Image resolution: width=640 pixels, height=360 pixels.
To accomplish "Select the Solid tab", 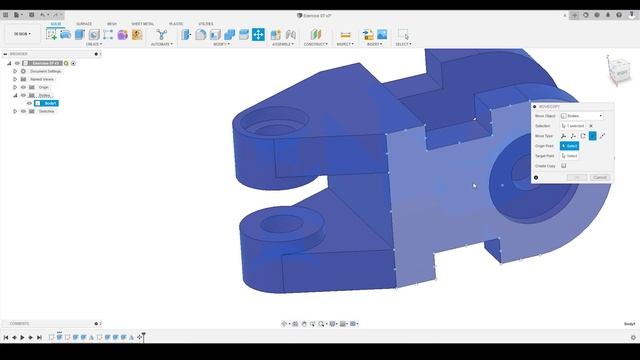I will [56, 24].
